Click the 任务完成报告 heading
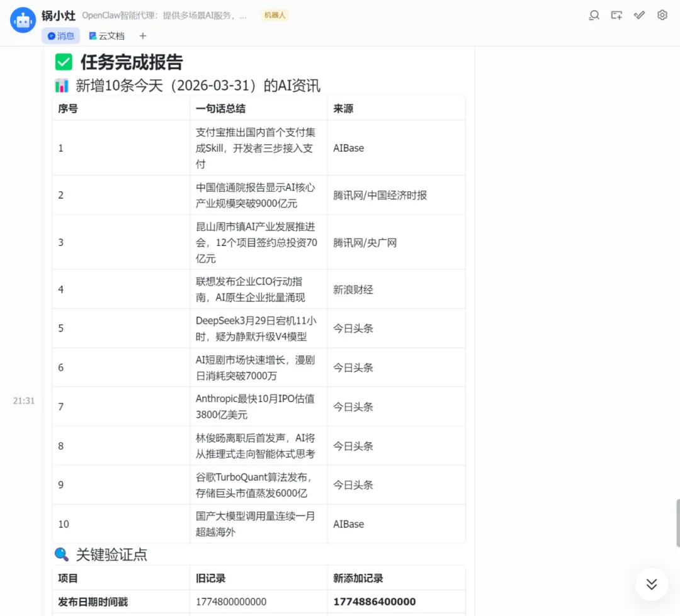Screen dimensions: 680x616 pyautogui.click(x=132, y=62)
